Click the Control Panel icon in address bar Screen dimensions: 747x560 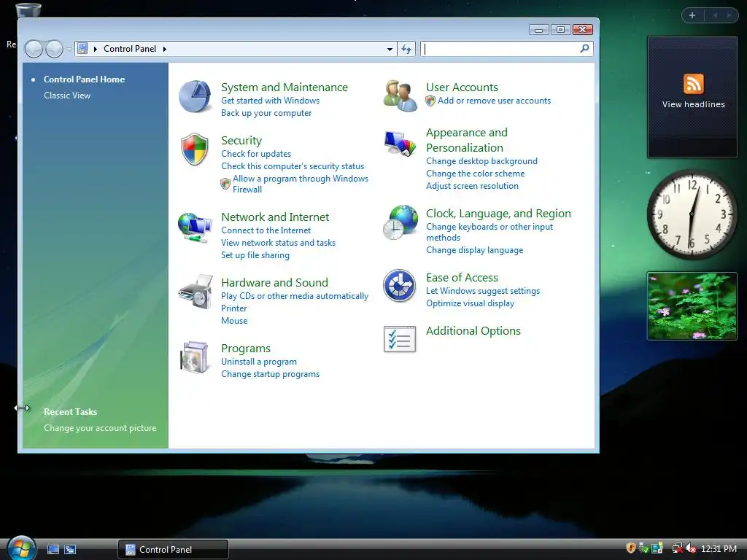pos(82,49)
